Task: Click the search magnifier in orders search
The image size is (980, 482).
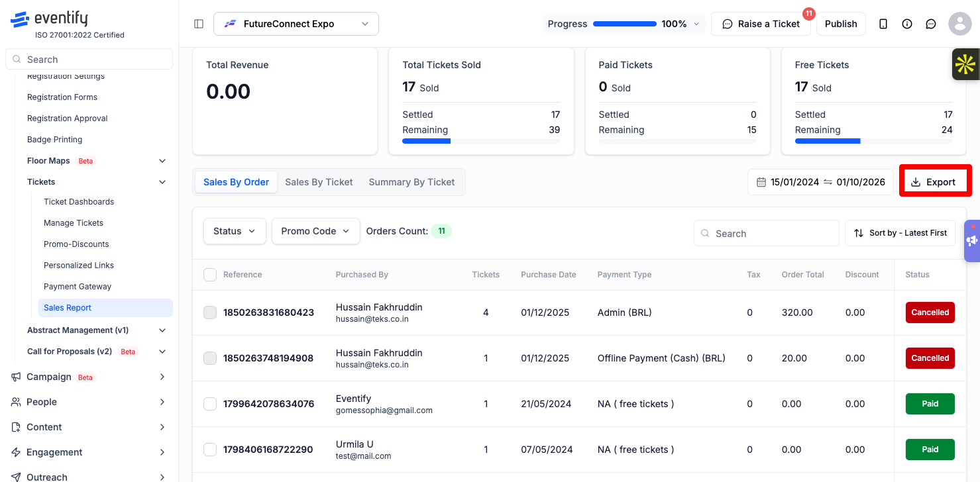Action: 706,234
